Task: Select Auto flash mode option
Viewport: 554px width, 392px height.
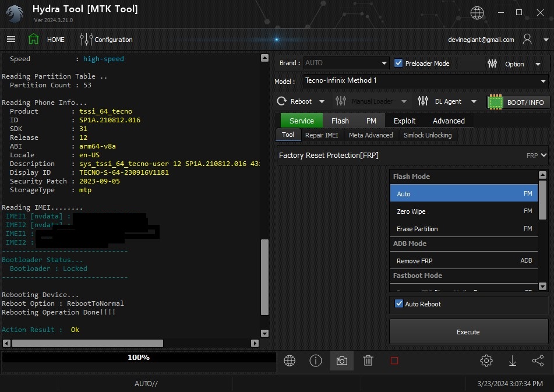Action: coord(464,193)
